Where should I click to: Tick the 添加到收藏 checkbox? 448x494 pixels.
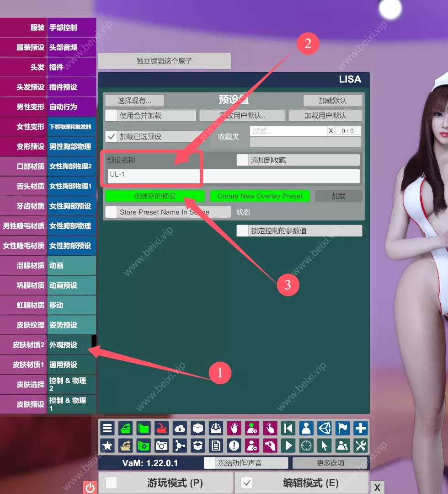pyautogui.click(x=242, y=160)
